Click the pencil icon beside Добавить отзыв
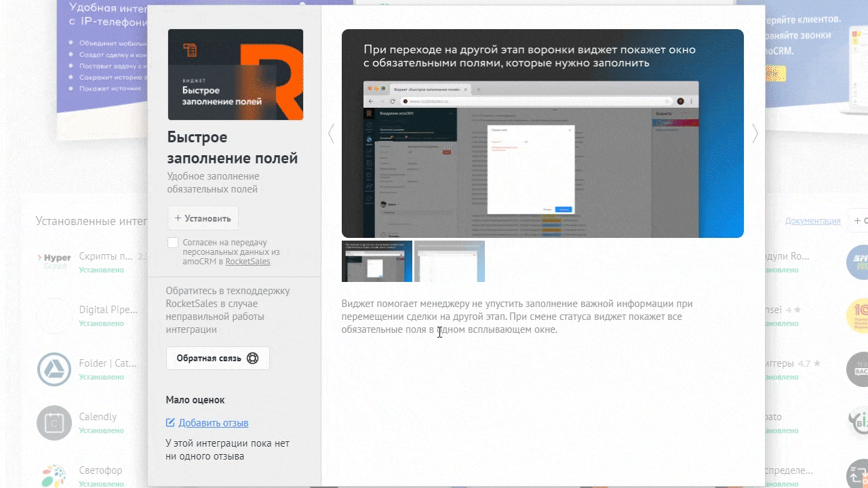868x488 pixels. click(170, 423)
